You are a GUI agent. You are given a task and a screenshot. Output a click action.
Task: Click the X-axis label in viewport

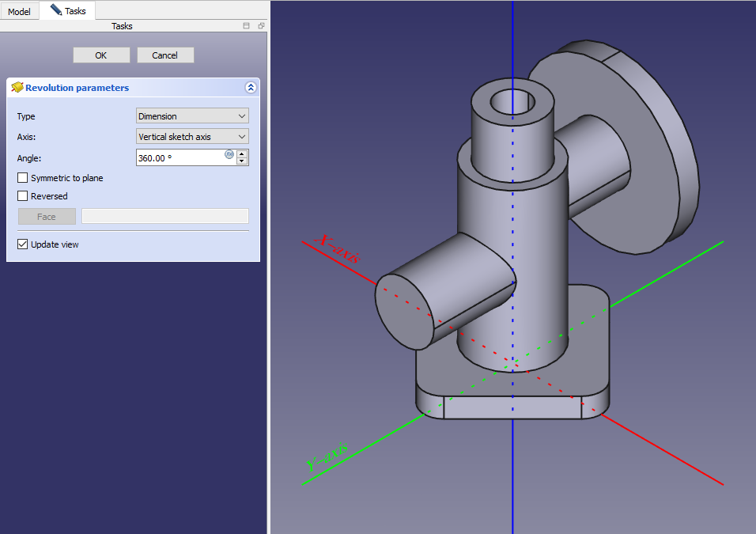tap(338, 249)
